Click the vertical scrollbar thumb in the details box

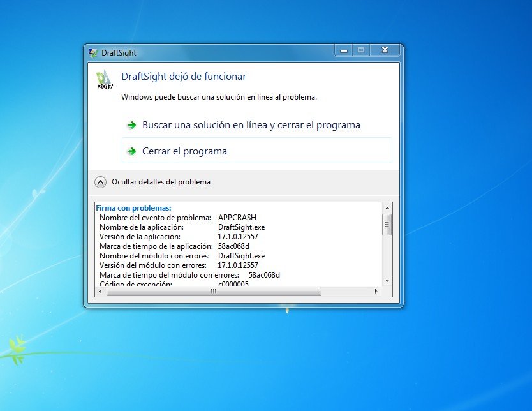click(x=387, y=225)
